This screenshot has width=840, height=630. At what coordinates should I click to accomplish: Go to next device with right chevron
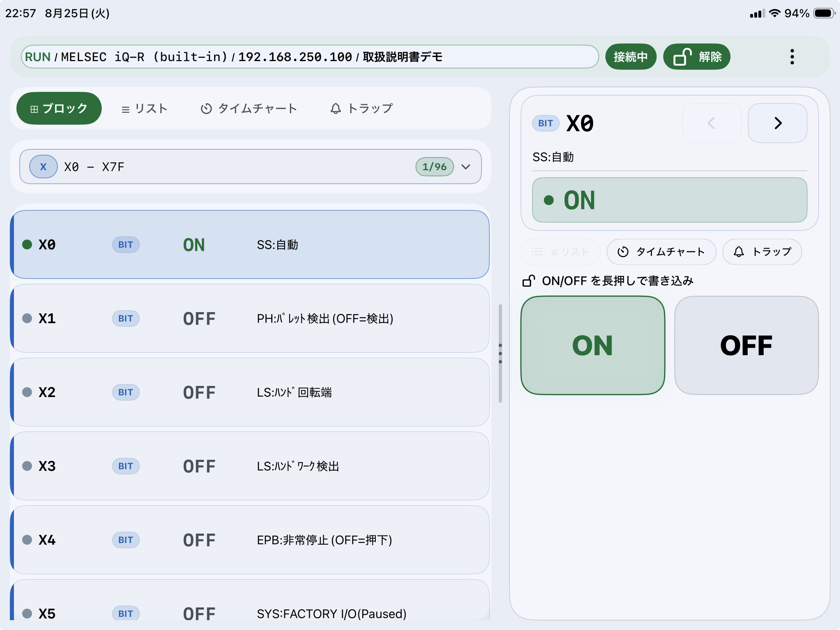tap(777, 123)
